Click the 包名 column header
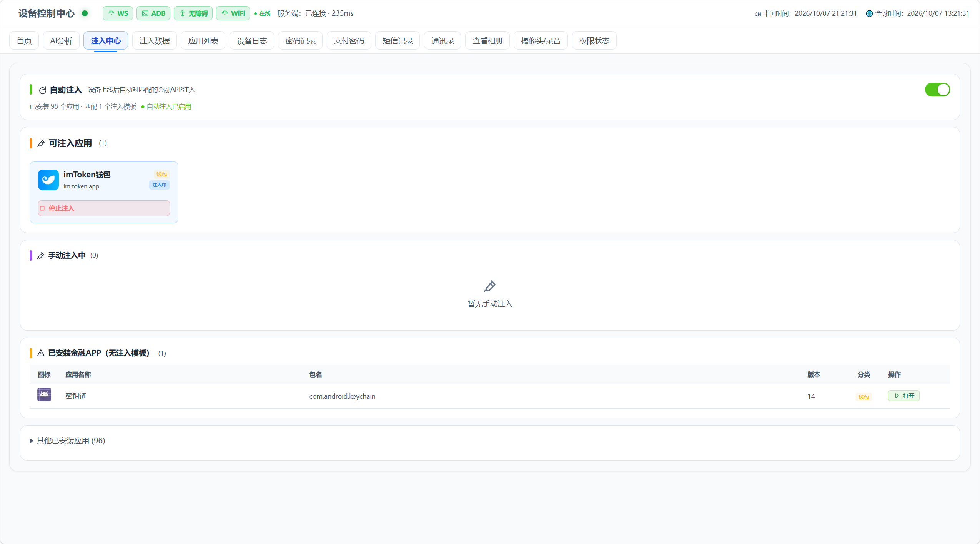980x544 pixels. coord(316,374)
